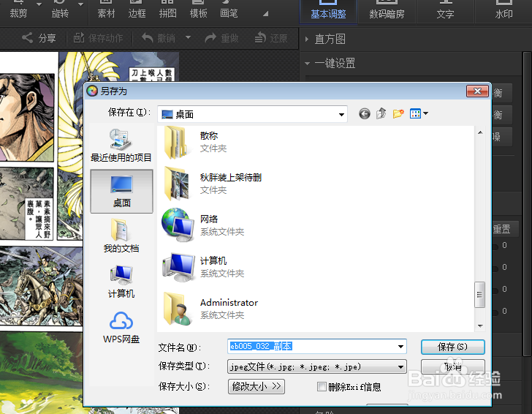
Task: Open the Crop options dropdown arrow
Action: coord(39,4)
